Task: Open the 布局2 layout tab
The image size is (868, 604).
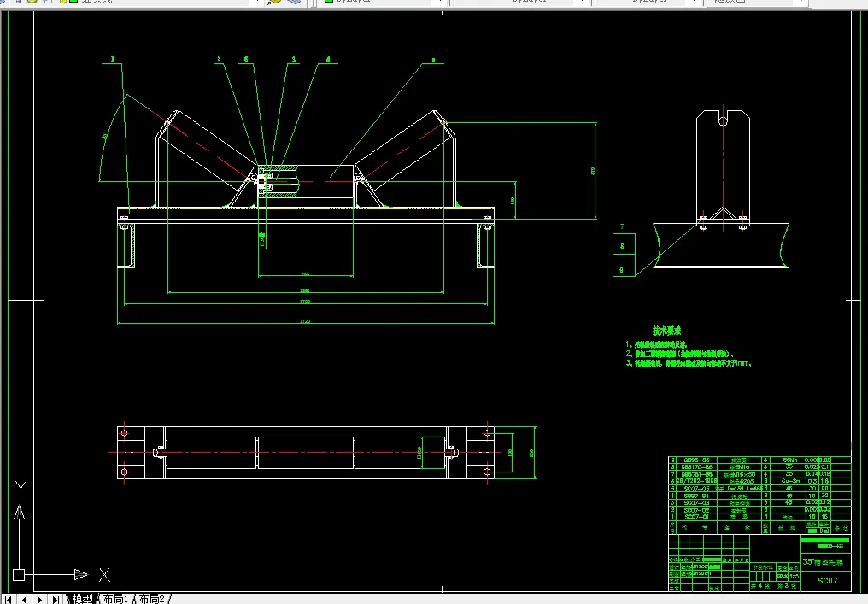Action: click(152, 599)
